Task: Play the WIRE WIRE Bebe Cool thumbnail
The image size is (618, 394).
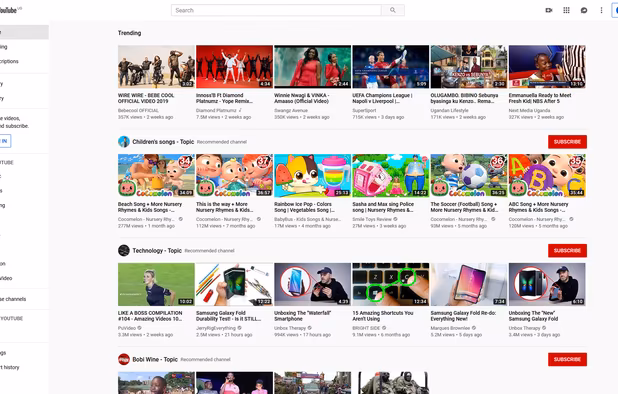Action: [156, 67]
